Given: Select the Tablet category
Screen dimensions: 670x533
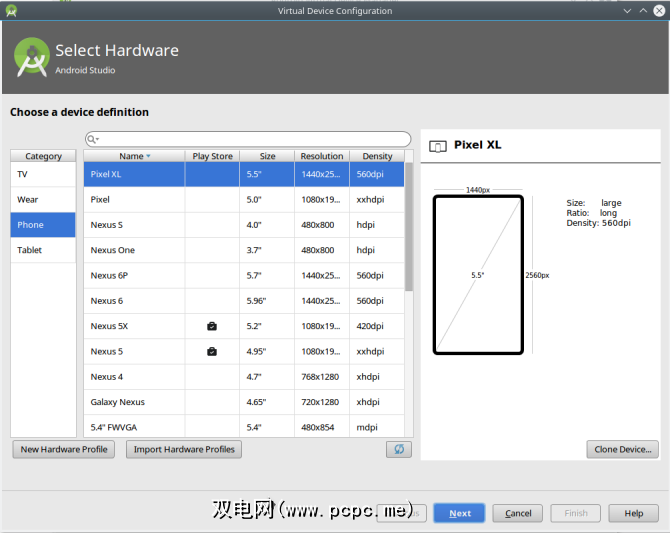Looking at the screenshot, I should (x=43, y=250).
